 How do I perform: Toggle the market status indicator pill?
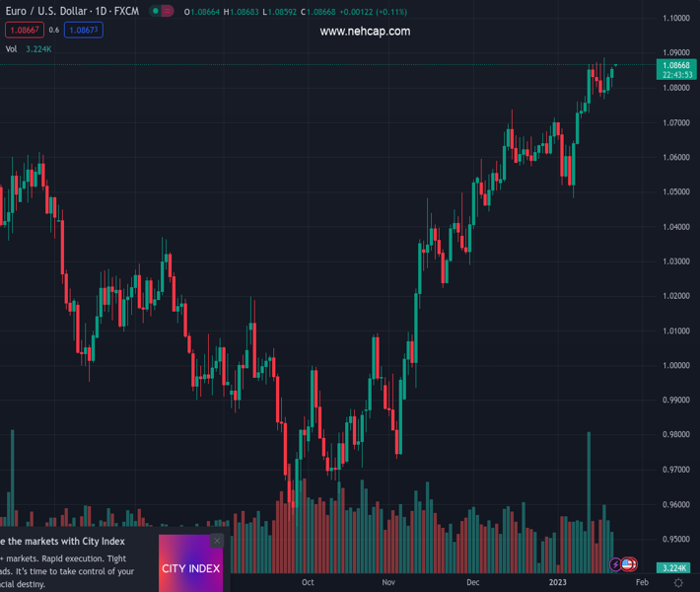162,12
